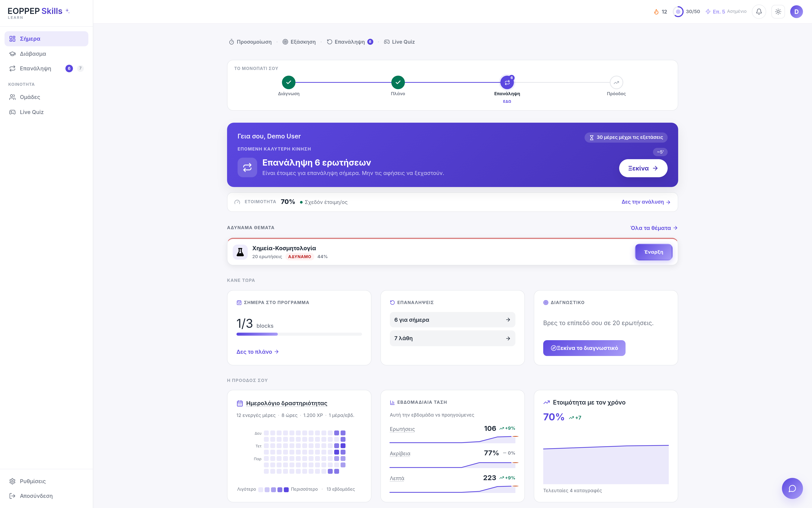Open Live Quiz in the sidebar

46,112
